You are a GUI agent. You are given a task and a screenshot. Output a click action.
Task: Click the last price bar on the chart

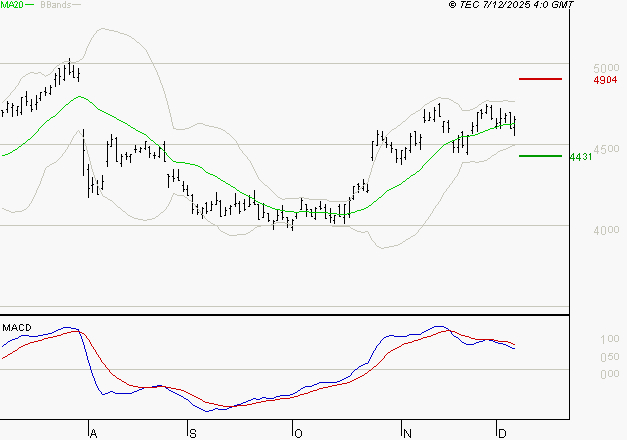point(514,125)
